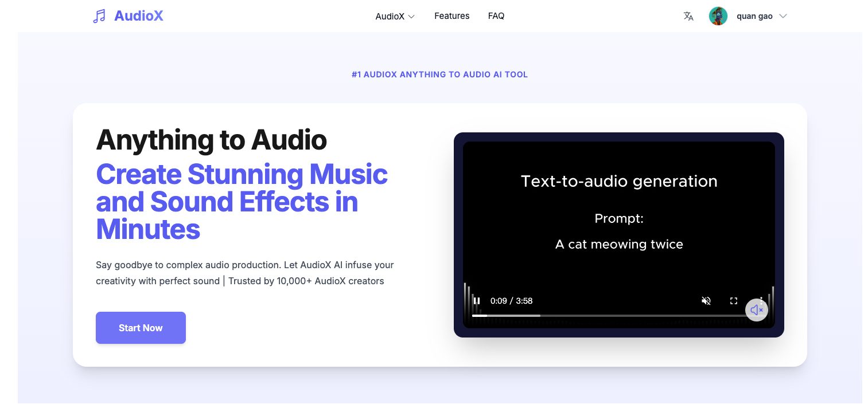868x412 pixels.
Task: Click the AudioX music note logo icon
Action: [x=99, y=16]
